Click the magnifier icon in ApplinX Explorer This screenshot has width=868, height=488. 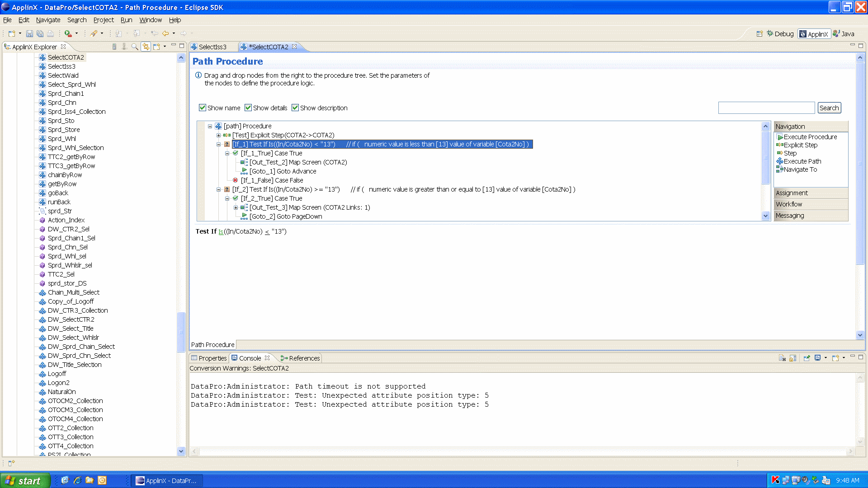pos(135,47)
